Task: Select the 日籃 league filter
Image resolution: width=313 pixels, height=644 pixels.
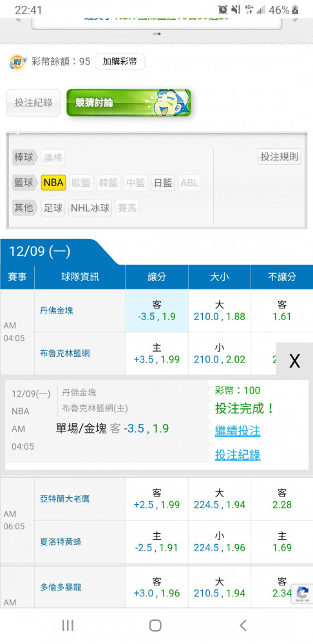Action: point(163,183)
